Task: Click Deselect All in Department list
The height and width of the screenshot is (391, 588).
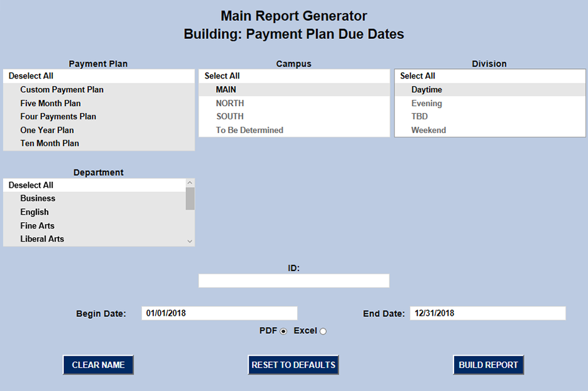Action: 31,185
